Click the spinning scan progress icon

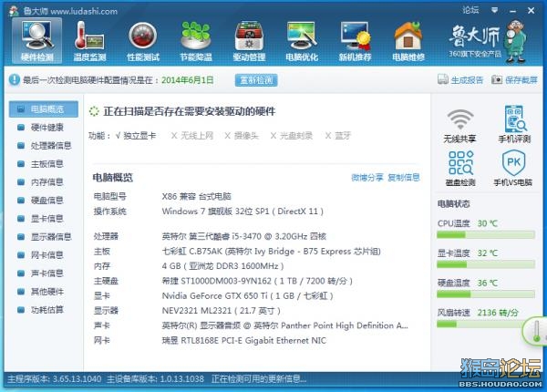point(94,111)
